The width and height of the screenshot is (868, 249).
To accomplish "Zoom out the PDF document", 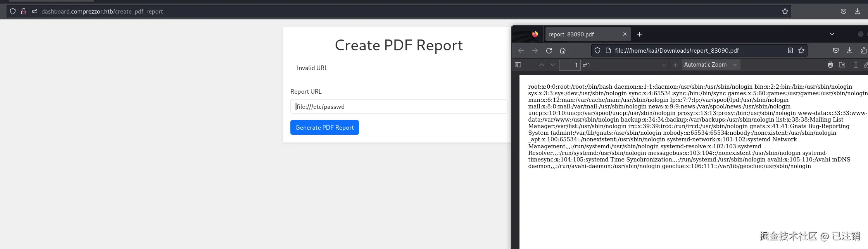I will pyautogui.click(x=664, y=65).
